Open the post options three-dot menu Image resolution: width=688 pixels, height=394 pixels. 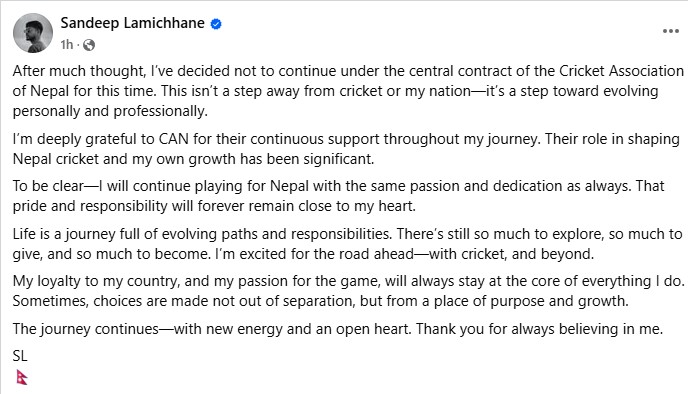[670, 31]
